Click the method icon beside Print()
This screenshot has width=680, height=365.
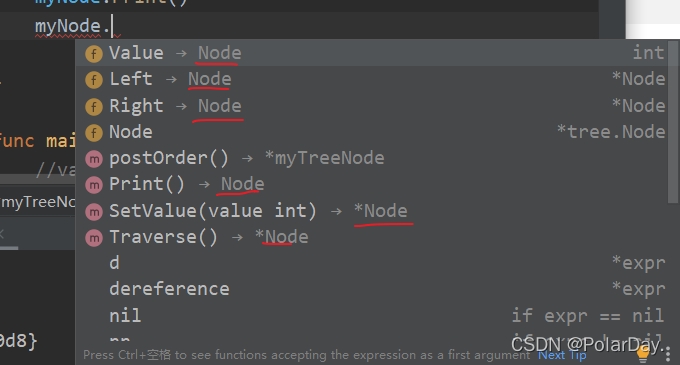(x=94, y=185)
